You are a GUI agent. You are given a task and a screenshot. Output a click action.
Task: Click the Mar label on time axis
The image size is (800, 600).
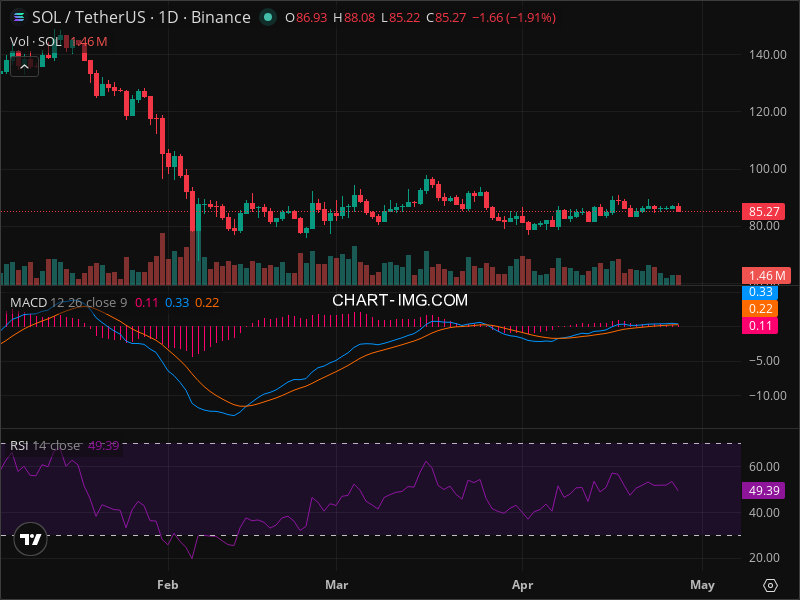coord(336,585)
